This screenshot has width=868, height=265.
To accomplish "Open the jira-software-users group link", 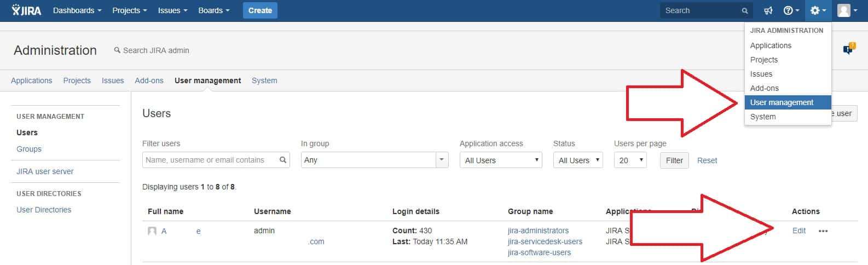I will click(x=539, y=252).
